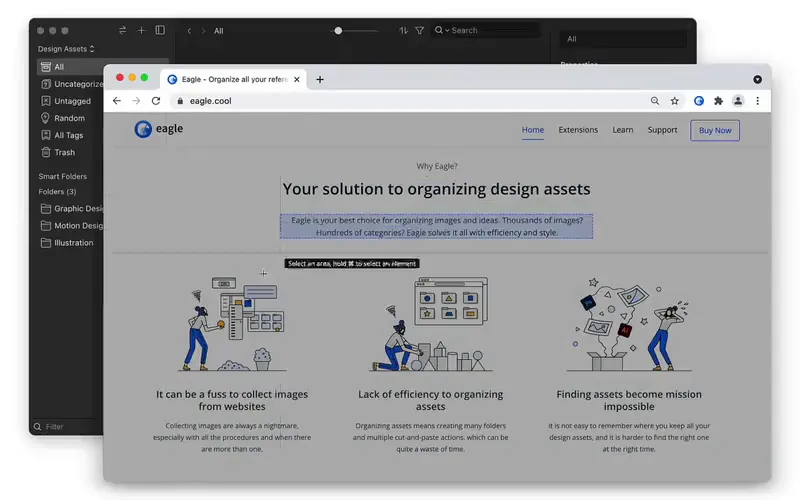Screen dimensions: 800x500
Task: Click the highlighted 'Eagle is your best choice' paragraph
Action: point(437,226)
